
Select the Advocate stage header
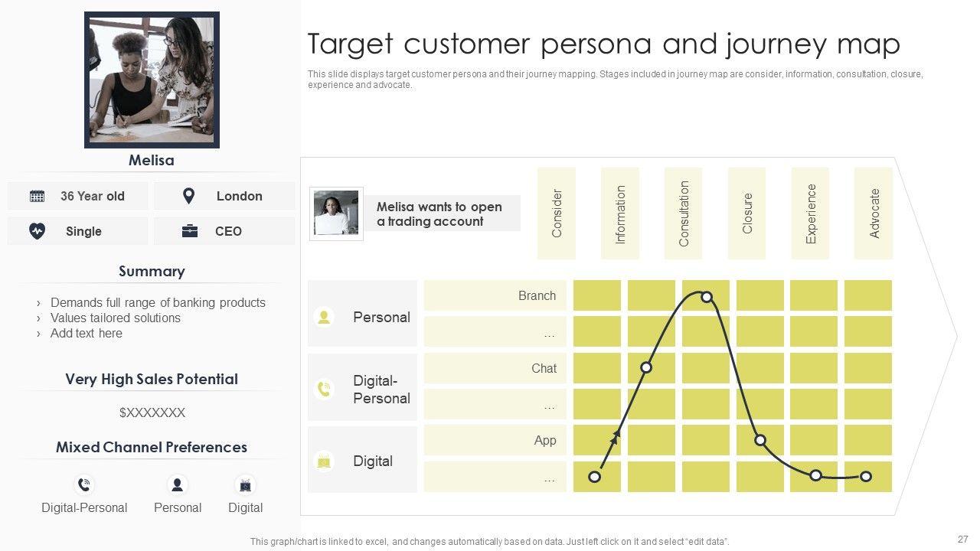click(x=874, y=214)
